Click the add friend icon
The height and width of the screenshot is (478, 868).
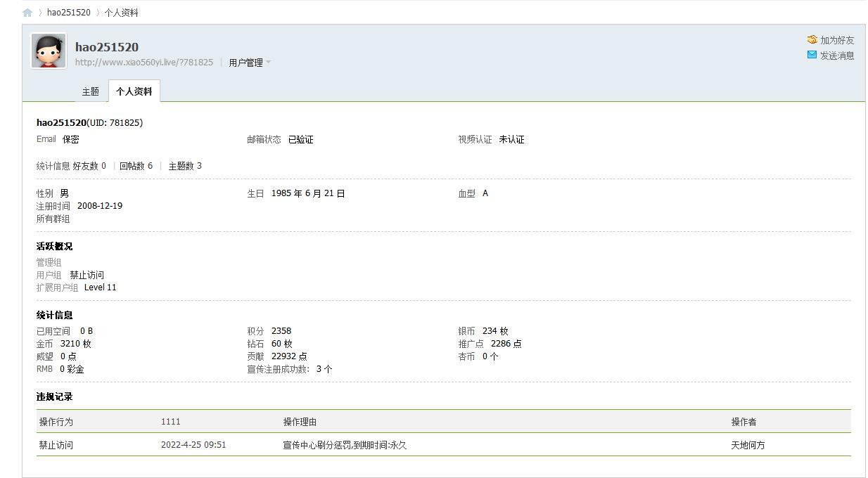coord(812,40)
